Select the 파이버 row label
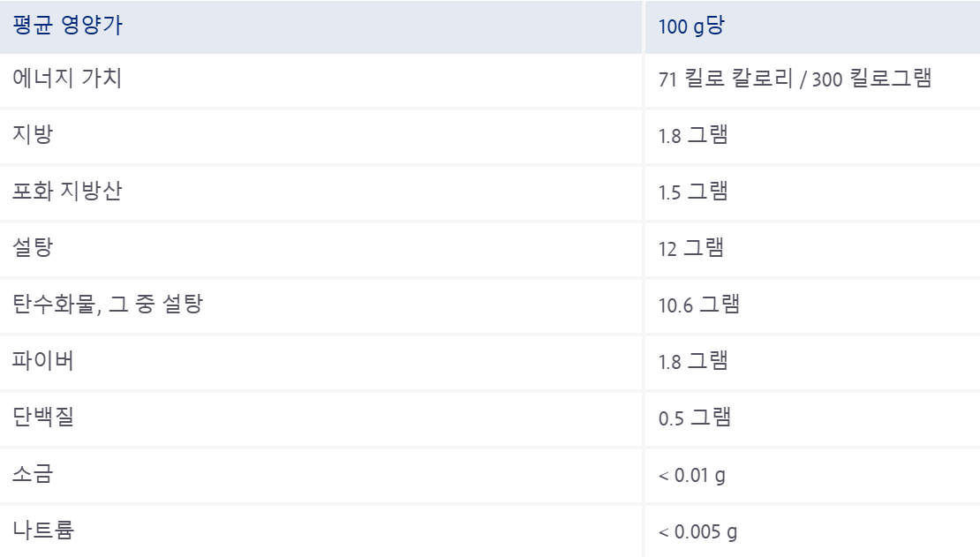 tap(43, 361)
